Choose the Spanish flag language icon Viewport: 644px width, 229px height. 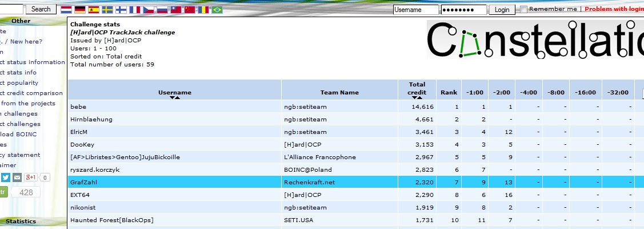94,9
